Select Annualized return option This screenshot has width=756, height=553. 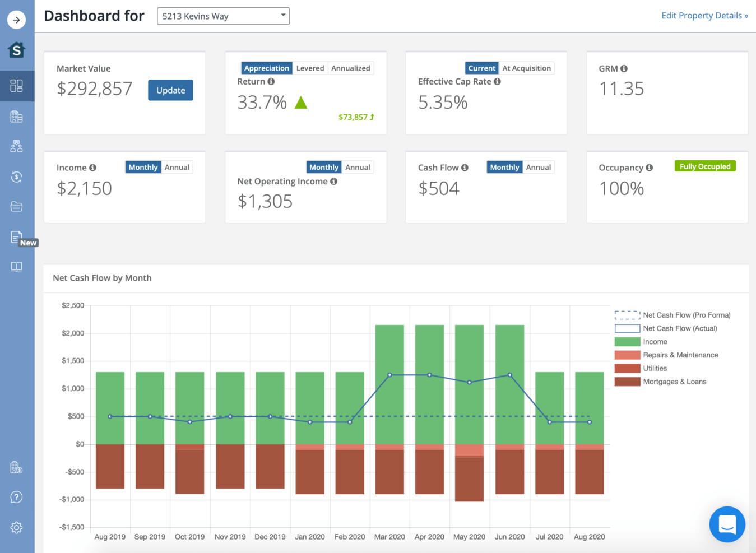[350, 68]
